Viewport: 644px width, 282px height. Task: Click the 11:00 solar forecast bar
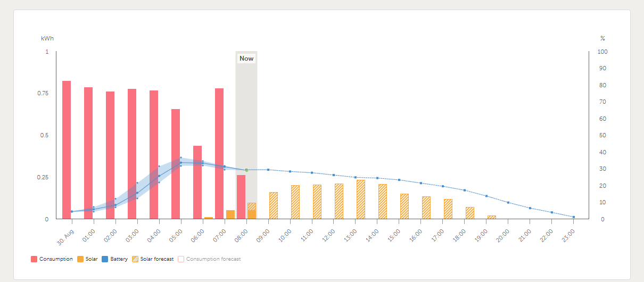click(x=317, y=202)
